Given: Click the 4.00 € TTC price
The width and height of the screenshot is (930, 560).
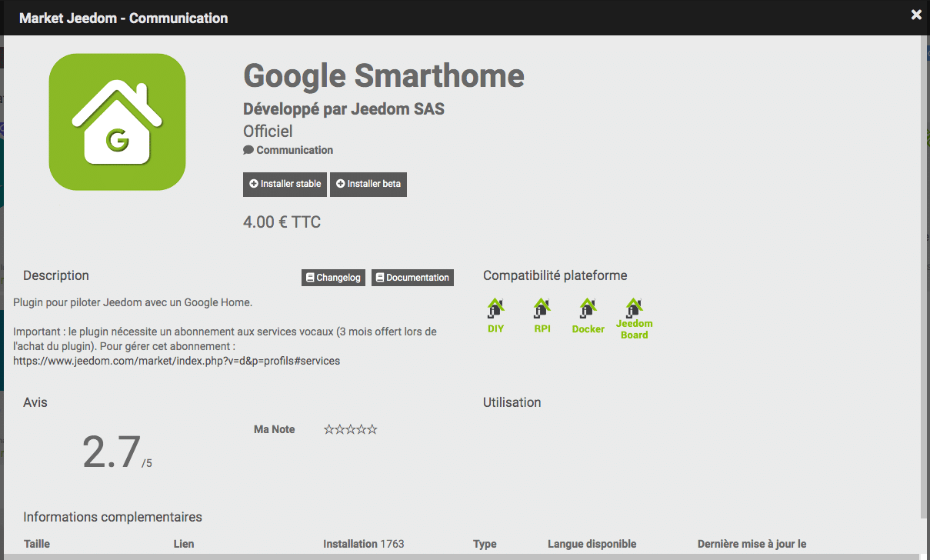Looking at the screenshot, I should [282, 222].
